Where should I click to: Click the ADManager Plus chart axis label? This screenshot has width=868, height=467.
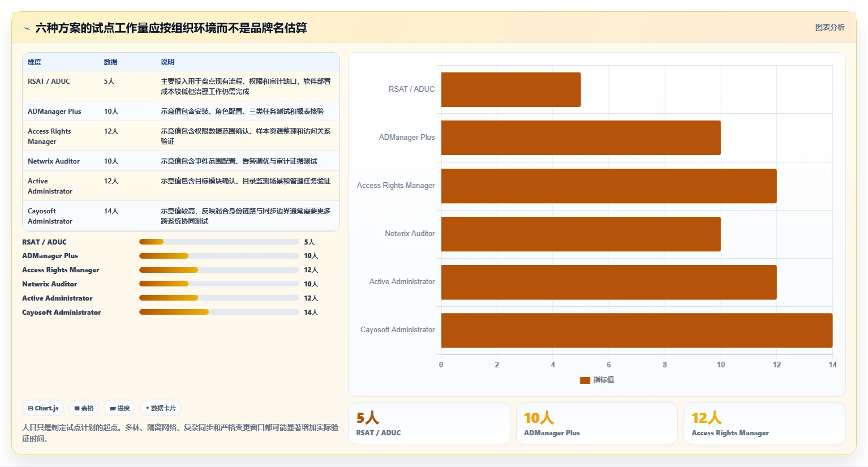pos(407,138)
